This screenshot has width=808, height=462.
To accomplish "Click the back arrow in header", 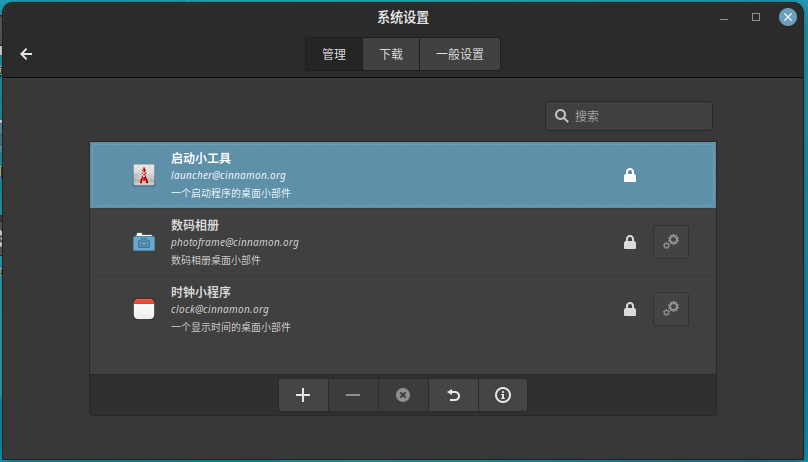I will pyautogui.click(x=26, y=54).
